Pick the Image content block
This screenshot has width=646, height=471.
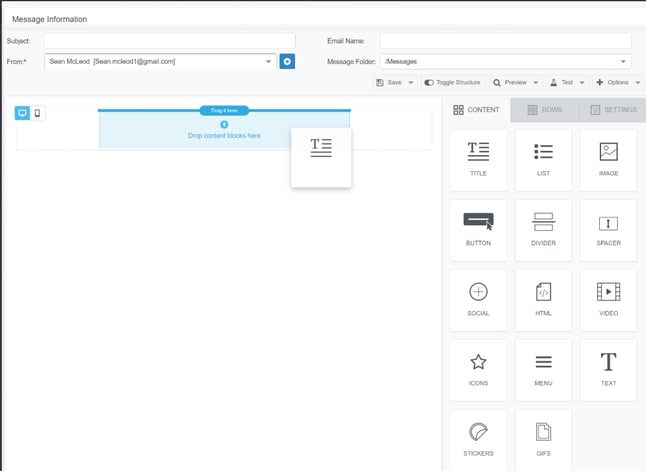[x=608, y=160]
